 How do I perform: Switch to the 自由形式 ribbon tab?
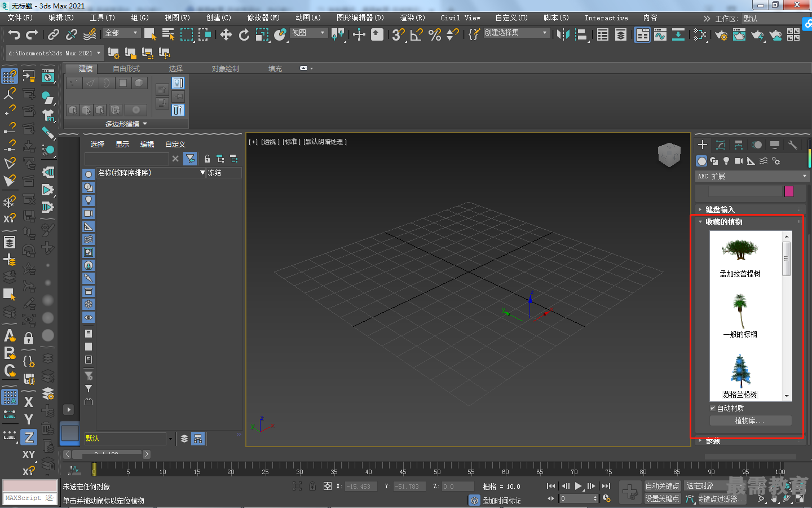coord(126,69)
